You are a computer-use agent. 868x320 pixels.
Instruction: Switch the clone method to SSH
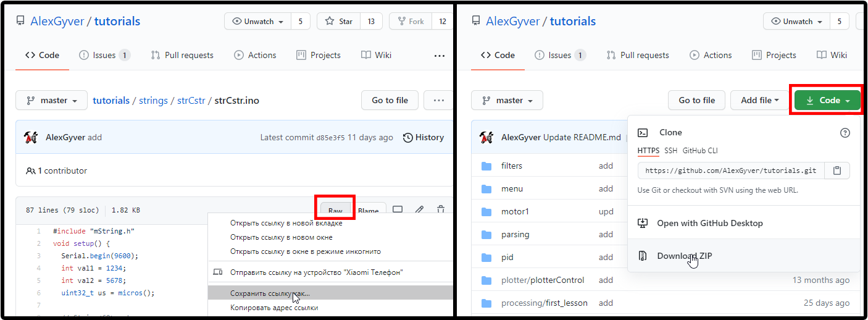pos(670,150)
